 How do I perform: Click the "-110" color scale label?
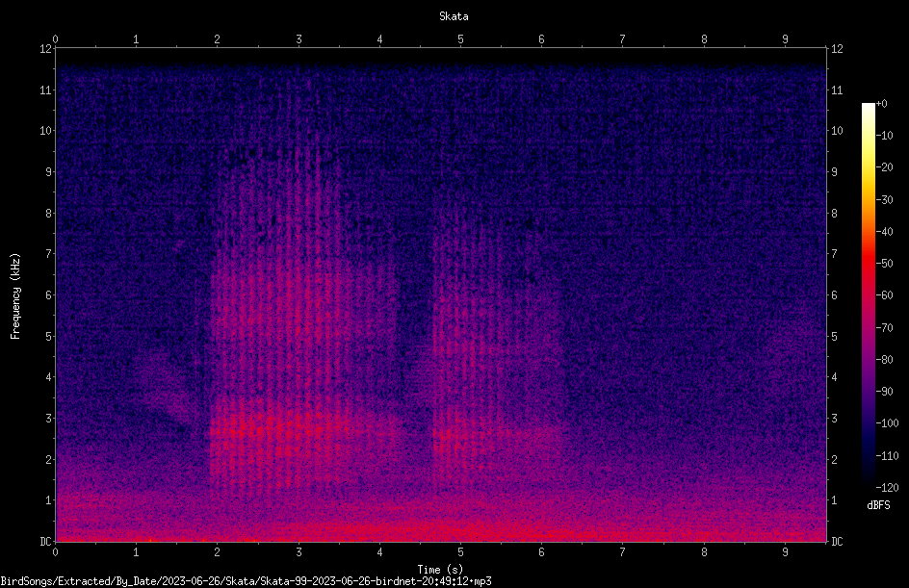click(x=887, y=456)
